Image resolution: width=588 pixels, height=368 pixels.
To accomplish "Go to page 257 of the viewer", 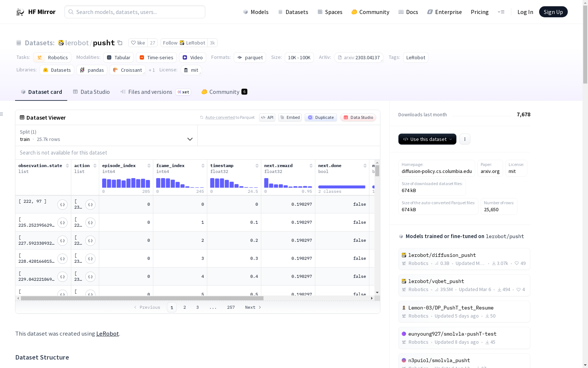I will coord(231,307).
